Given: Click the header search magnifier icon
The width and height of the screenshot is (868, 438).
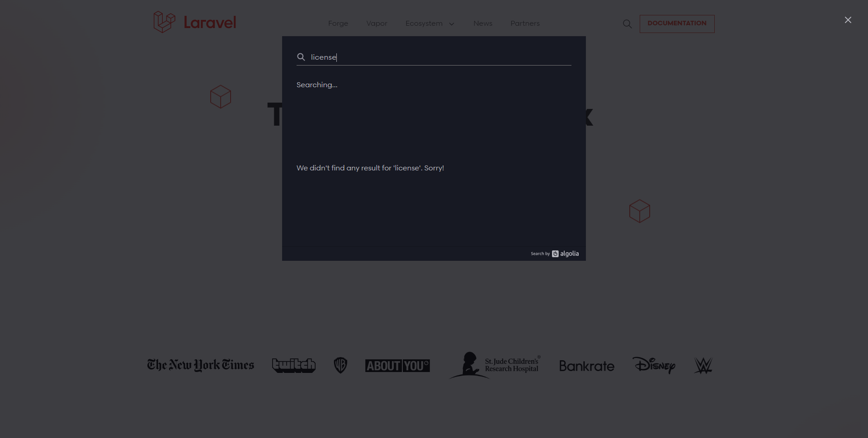Looking at the screenshot, I should [627, 24].
